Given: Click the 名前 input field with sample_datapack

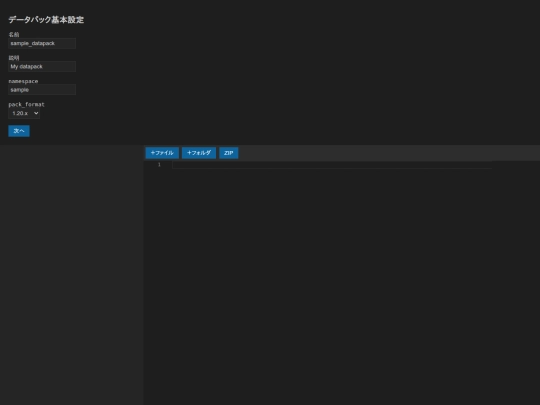Looking at the screenshot, I should pyautogui.click(x=42, y=43).
